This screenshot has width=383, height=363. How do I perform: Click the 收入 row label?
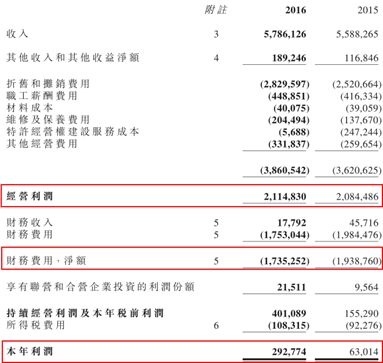[x=17, y=34]
